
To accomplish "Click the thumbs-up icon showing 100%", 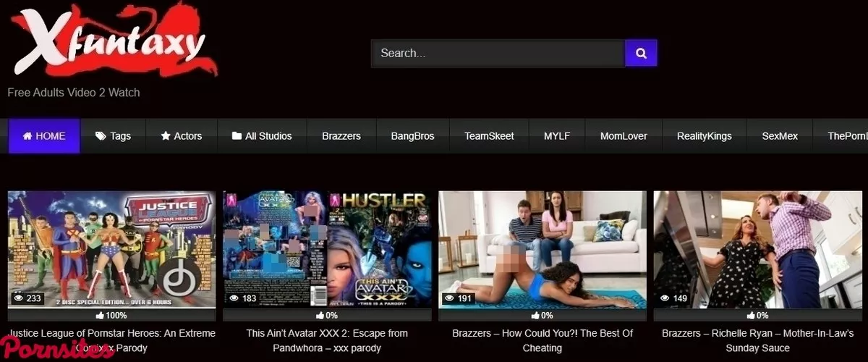I will [99, 316].
